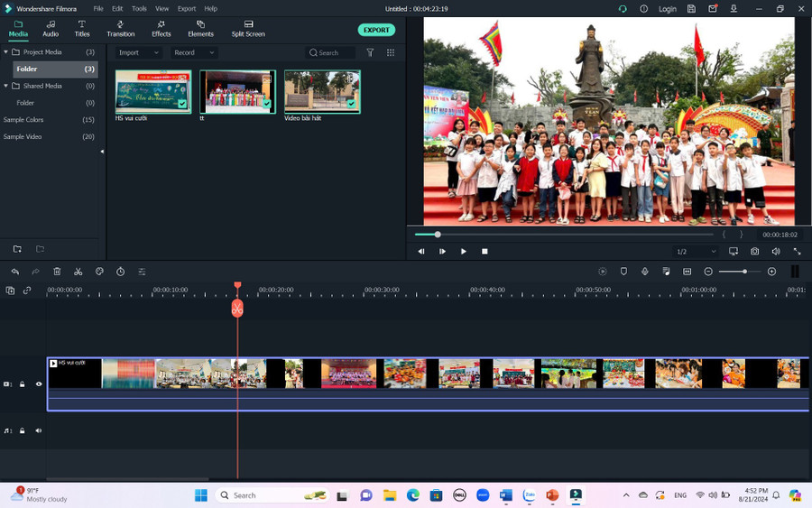Click the Login link in title bar
Image resolution: width=812 pixels, height=508 pixels.
[668, 9]
